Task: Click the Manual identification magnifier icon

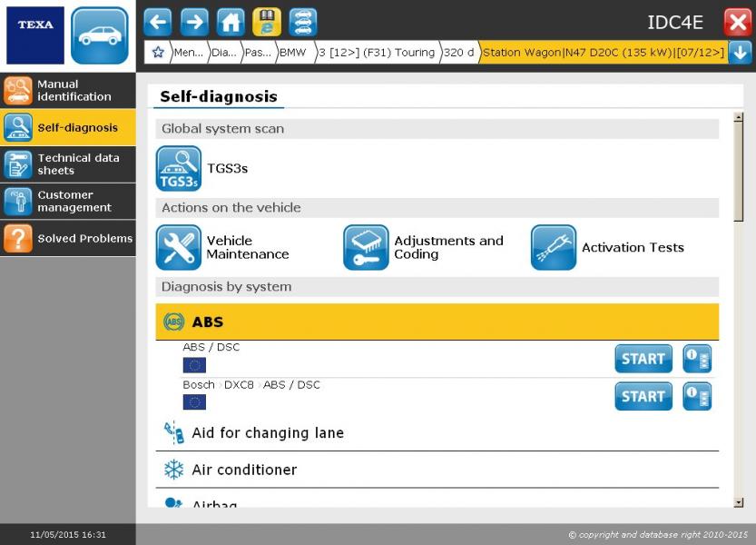Action: point(18,91)
